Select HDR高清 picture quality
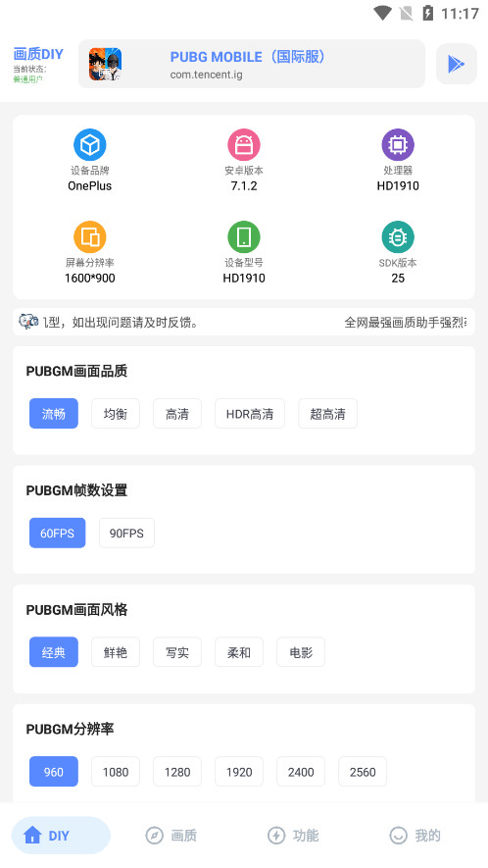 click(x=250, y=414)
